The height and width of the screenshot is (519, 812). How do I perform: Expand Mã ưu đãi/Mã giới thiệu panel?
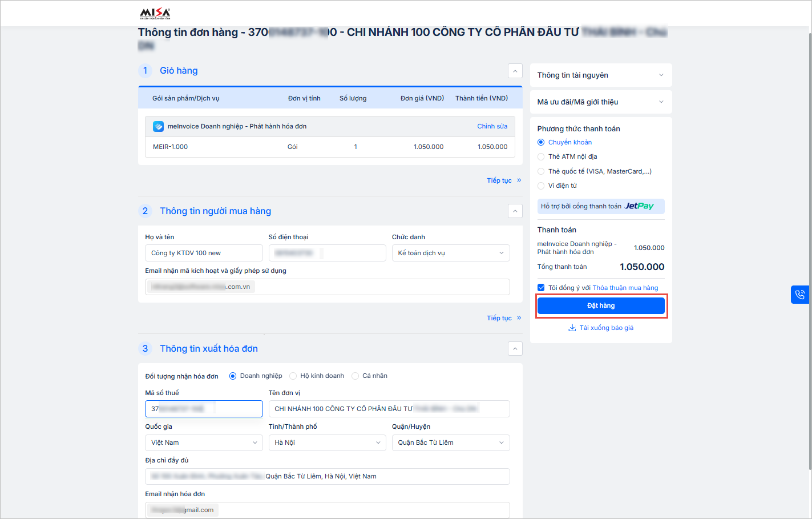coord(601,102)
